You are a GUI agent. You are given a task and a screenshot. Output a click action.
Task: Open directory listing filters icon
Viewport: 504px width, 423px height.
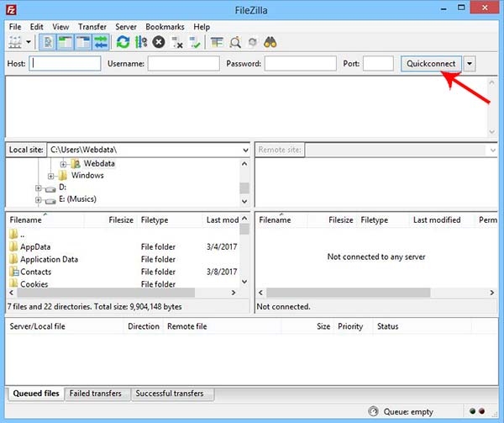point(217,42)
